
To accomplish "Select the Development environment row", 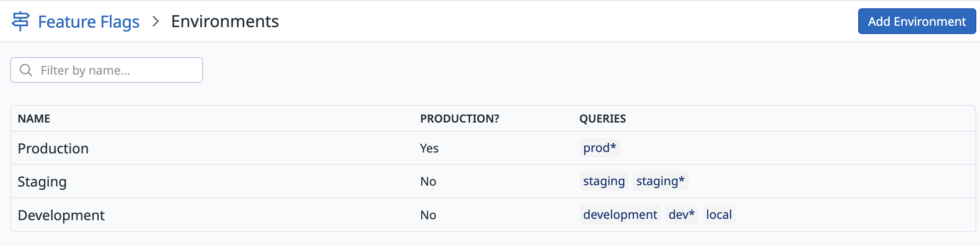I will (493, 215).
